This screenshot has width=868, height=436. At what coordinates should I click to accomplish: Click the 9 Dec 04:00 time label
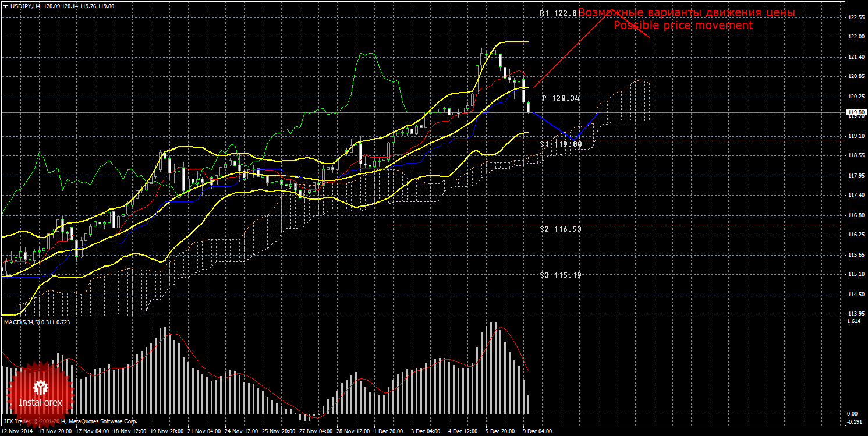point(537,432)
